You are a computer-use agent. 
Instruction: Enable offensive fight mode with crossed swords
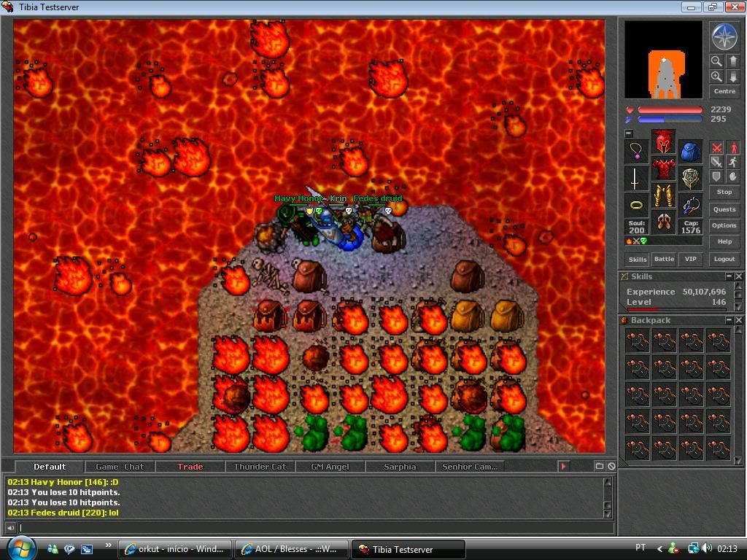pos(717,148)
